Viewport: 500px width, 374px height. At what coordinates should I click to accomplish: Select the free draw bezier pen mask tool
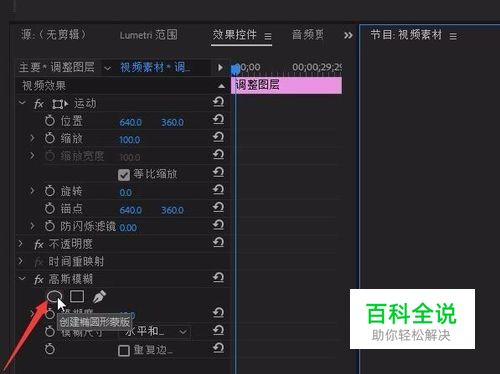click(x=99, y=296)
